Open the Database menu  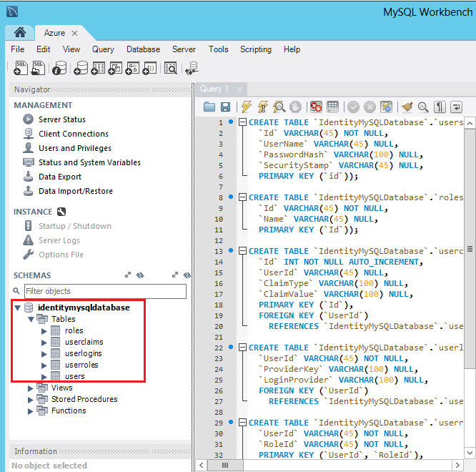143,49
